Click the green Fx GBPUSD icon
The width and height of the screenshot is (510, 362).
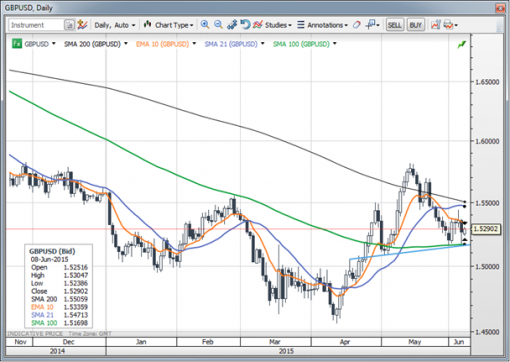17,44
